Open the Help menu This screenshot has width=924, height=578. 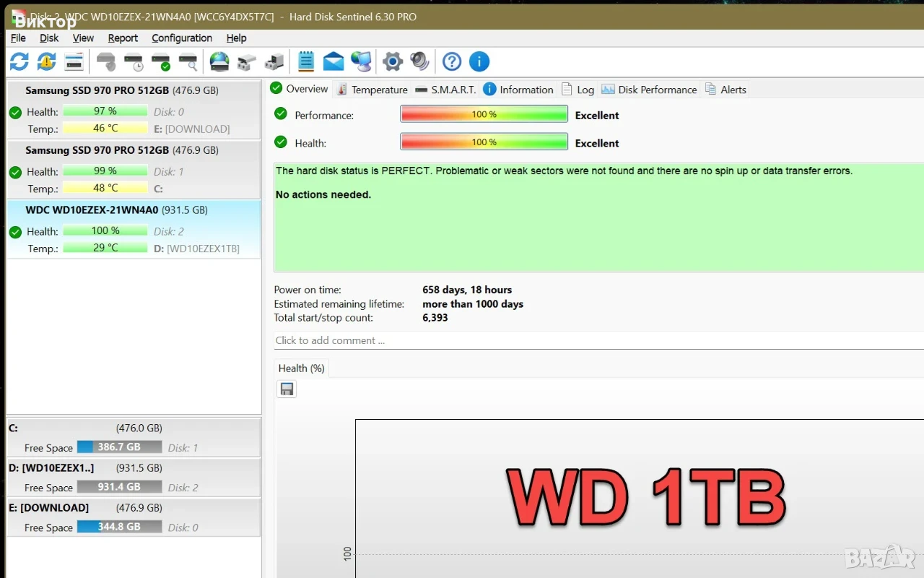pyautogui.click(x=236, y=38)
